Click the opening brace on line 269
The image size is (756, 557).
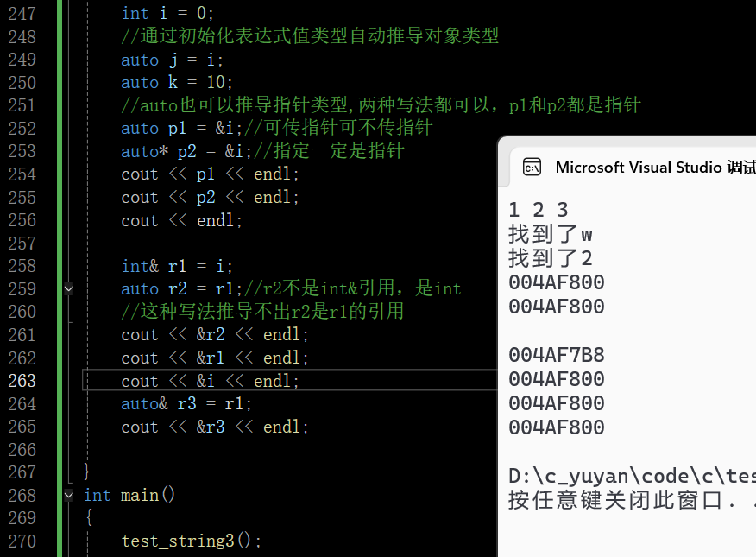(x=89, y=517)
